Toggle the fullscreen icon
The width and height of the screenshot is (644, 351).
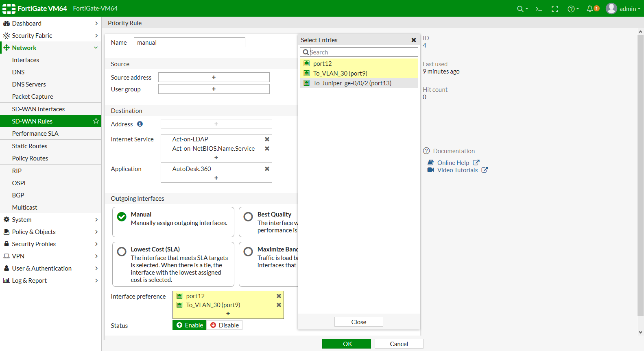555,9
